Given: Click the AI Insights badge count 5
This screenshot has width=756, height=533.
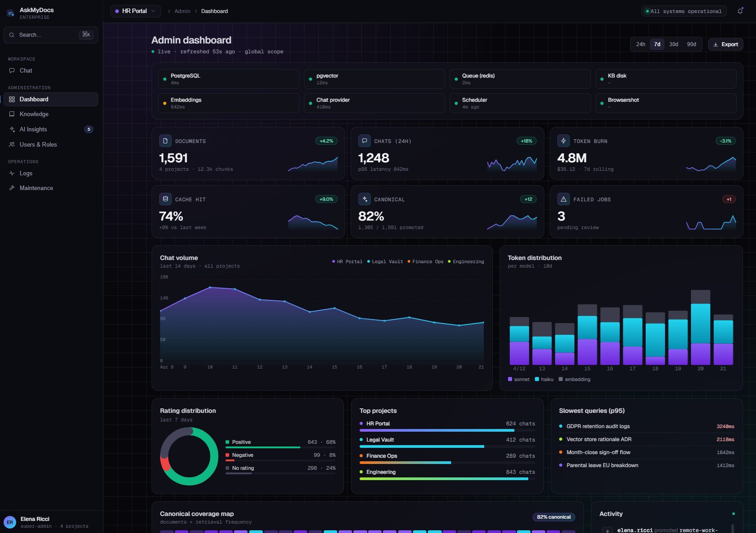Looking at the screenshot, I should tap(89, 129).
